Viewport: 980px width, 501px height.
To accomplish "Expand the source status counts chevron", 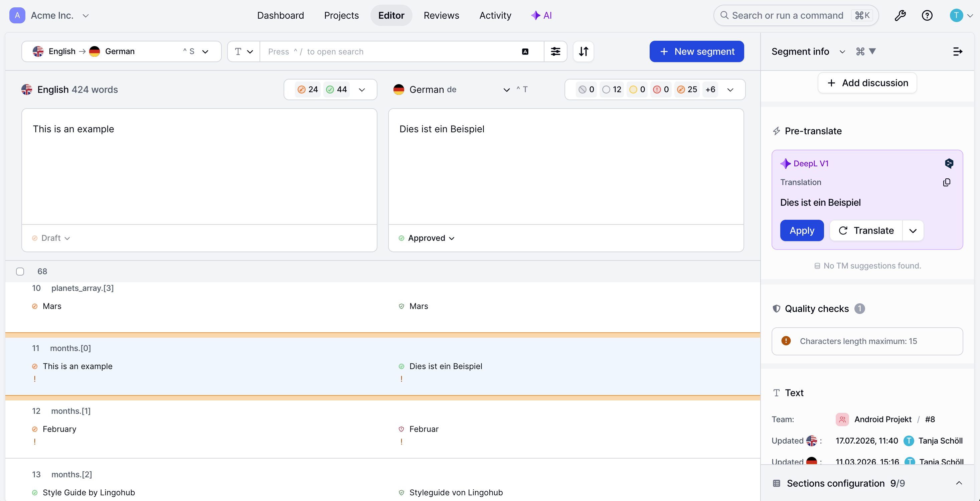I will (x=362, y=90).
